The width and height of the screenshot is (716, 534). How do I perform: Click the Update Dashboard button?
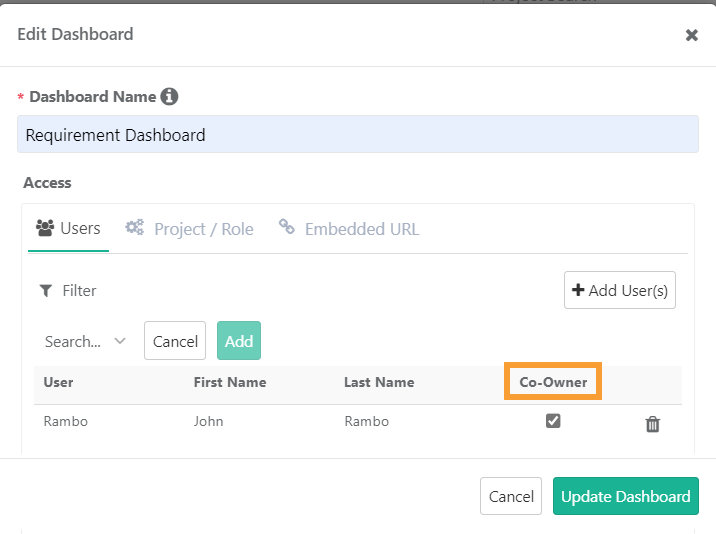tap(625, 496)
